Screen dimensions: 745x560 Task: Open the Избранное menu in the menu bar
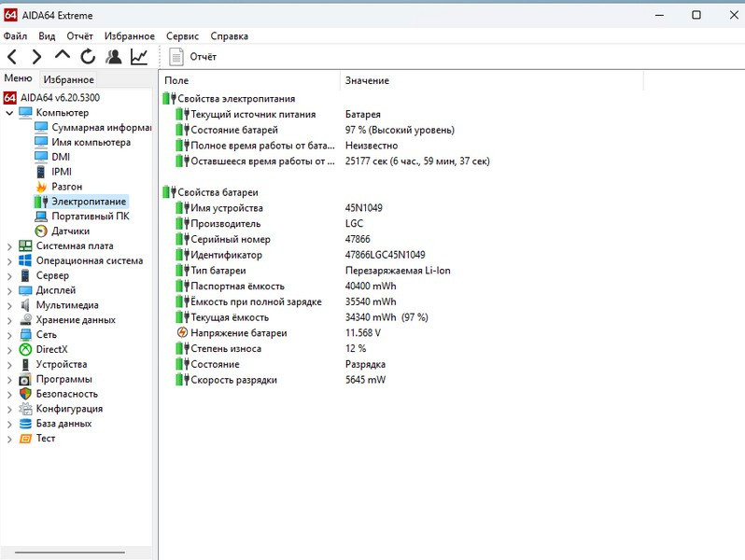coord(130,36)
